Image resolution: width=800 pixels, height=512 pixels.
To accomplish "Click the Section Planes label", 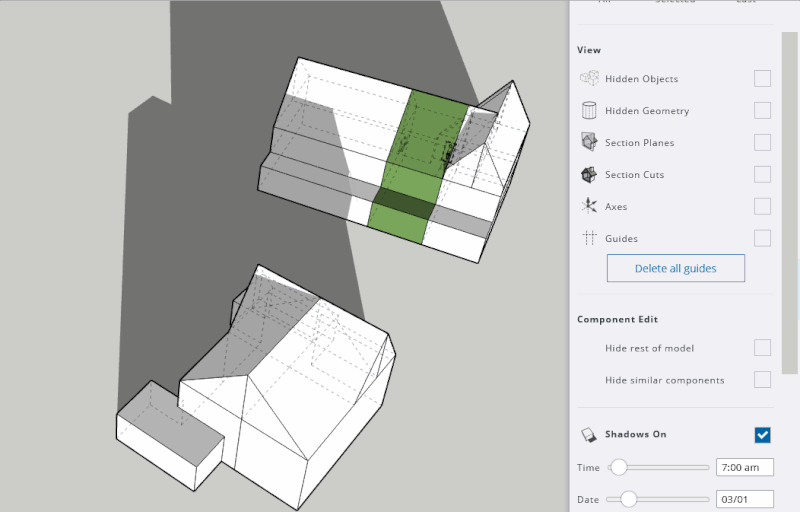I will [x=639, y=143].
